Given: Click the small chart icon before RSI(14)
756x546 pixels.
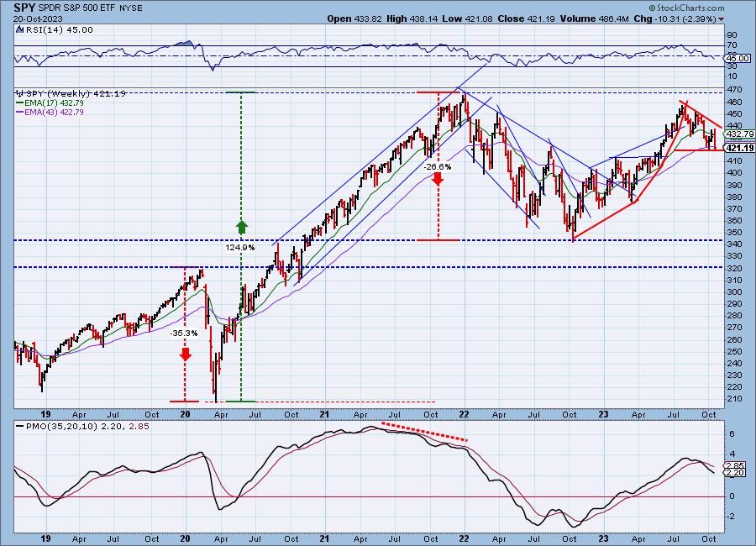Looking at the screenshot, I should (x=20, y=29).
